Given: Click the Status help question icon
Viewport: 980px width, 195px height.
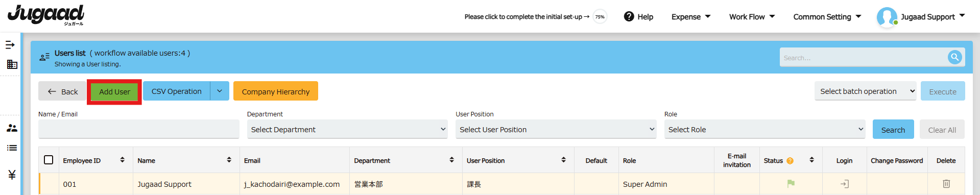Looking at the screenshot, I should (x=790, y=161).
